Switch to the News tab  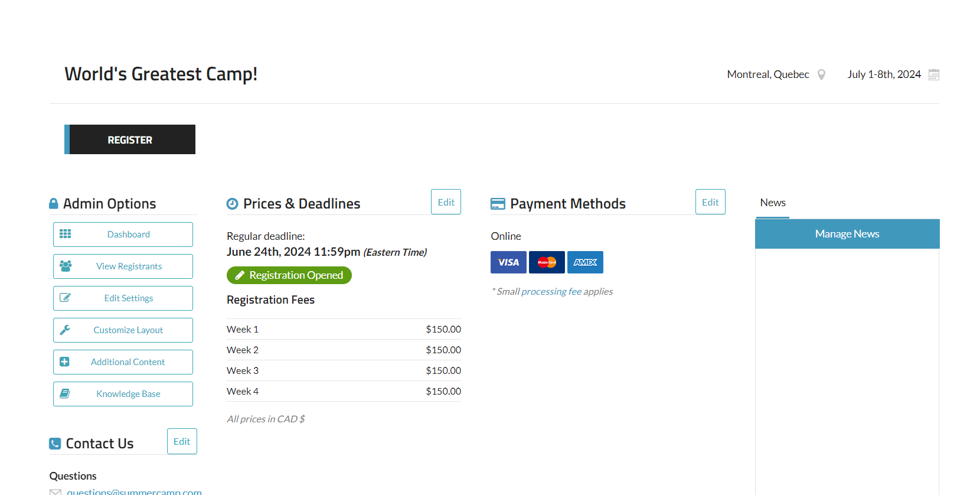(772, 203)
